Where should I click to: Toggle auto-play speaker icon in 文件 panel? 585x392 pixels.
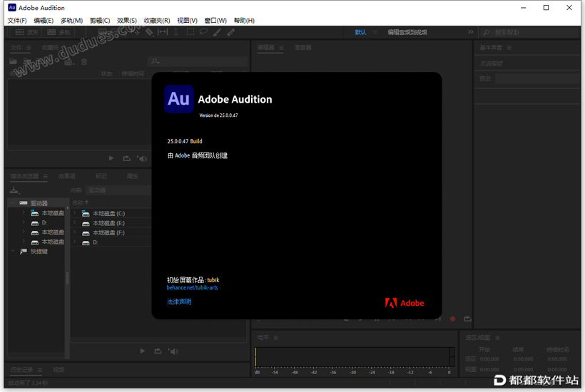tap(142, 159)
